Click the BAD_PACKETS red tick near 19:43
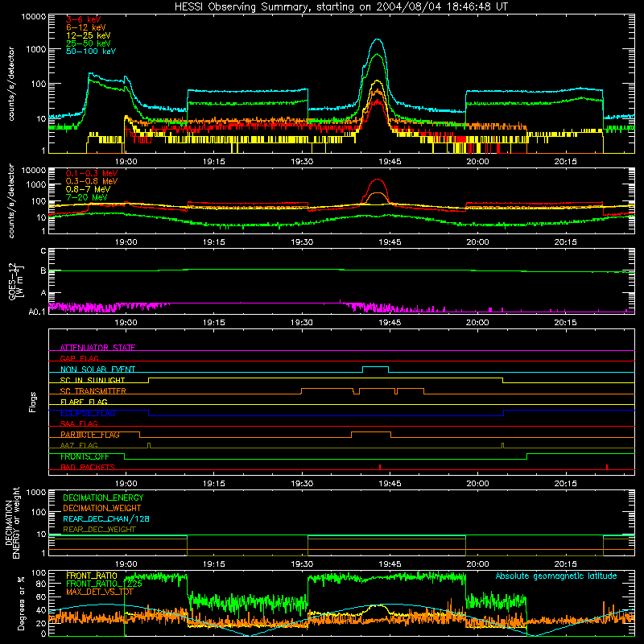The image size is (644, 644). click(x=380, y=467)
